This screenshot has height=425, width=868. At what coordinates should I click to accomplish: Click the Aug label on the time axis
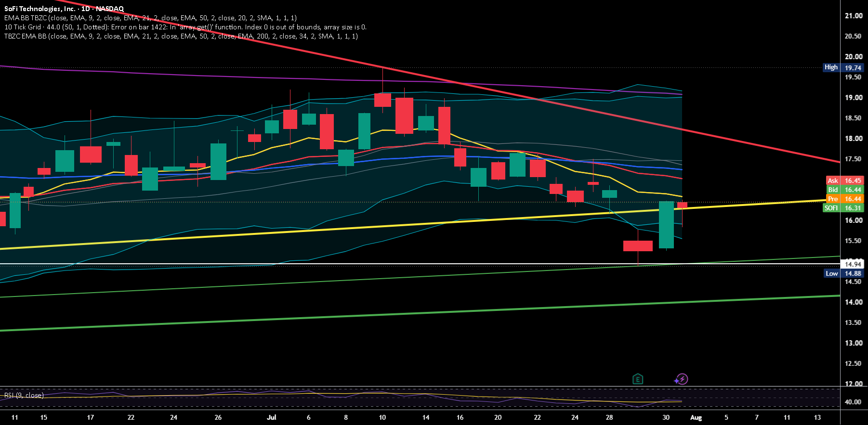coord(696,417)
